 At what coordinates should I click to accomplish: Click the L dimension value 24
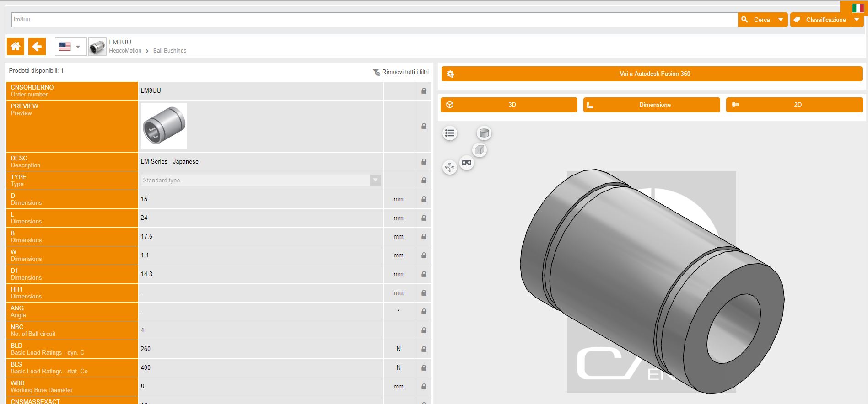pyautogui.click(x=144, y=218)
